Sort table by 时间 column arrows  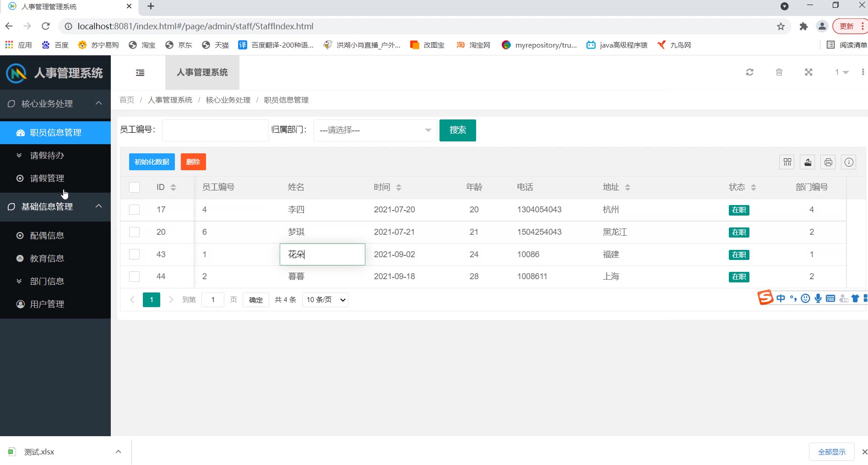tap(399, 187)
